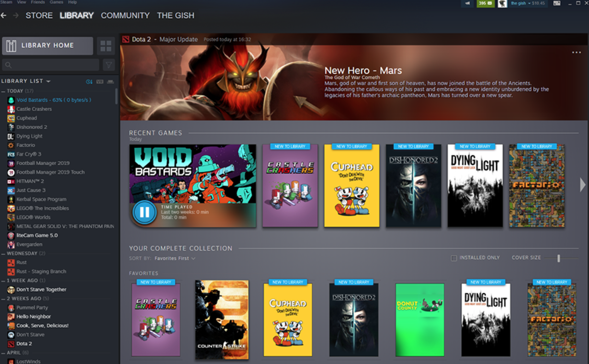Switch to the grid collections view icon
Screen dimensions: 589x364
[x=106, y=46]
